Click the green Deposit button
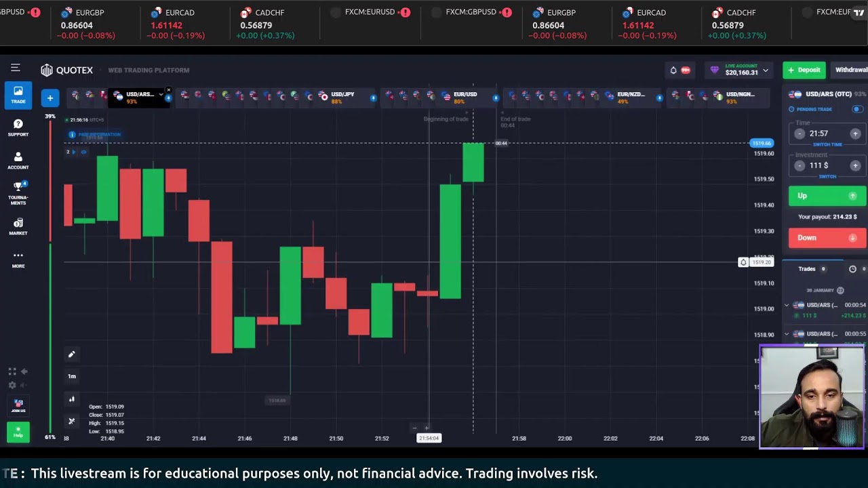Viewport: 868px width, 488px height. (x=804, y=70)
